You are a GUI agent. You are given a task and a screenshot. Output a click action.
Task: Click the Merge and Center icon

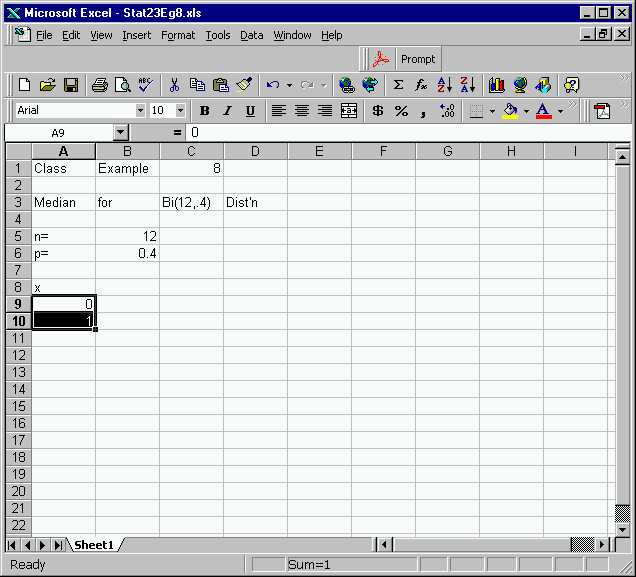[349, 111]
